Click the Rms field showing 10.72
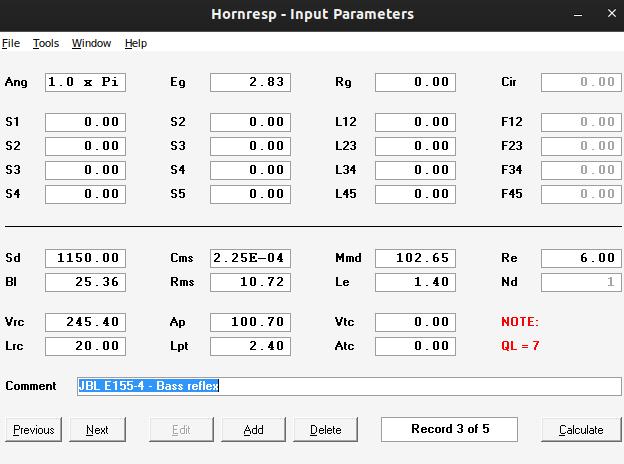The height and width of the screenshot is (464, 624). (251, 282)
